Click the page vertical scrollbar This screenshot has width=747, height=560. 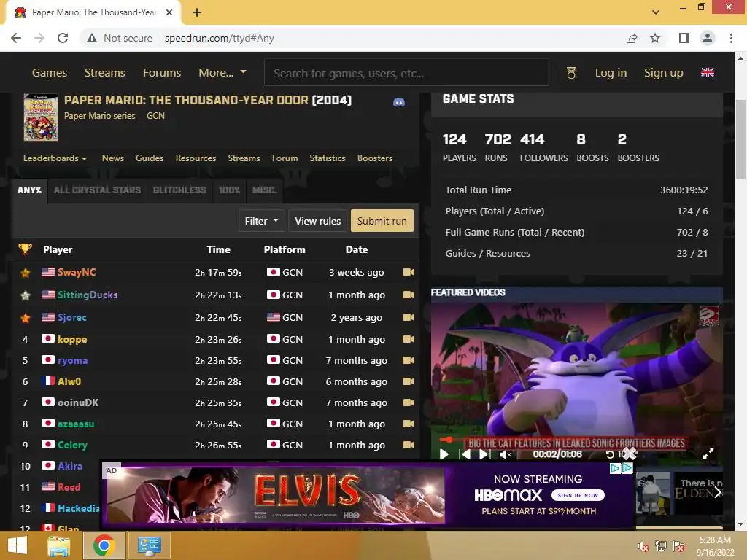(740, 139)
